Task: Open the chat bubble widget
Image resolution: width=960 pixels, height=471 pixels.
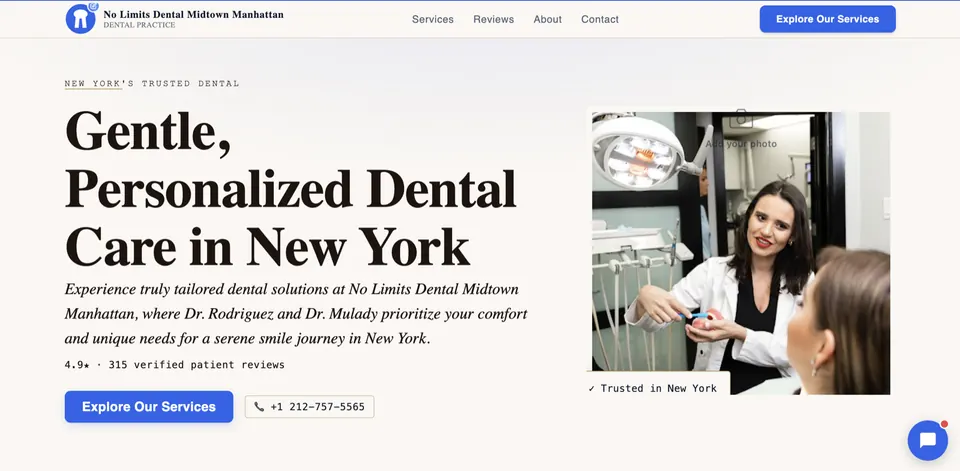Action: pos(928,440)
